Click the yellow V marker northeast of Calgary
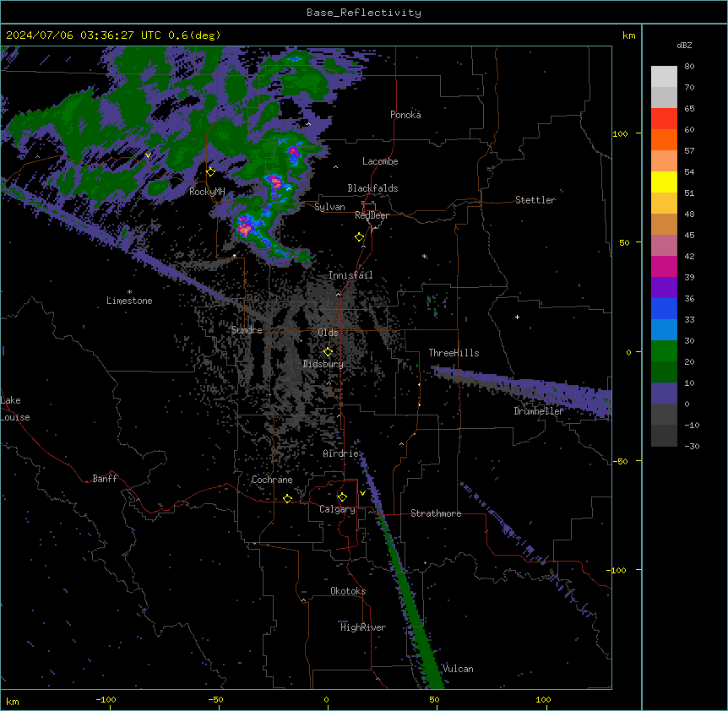Viewport: 728px width, 711px height. pyautogui.click(x=362, y=493)
